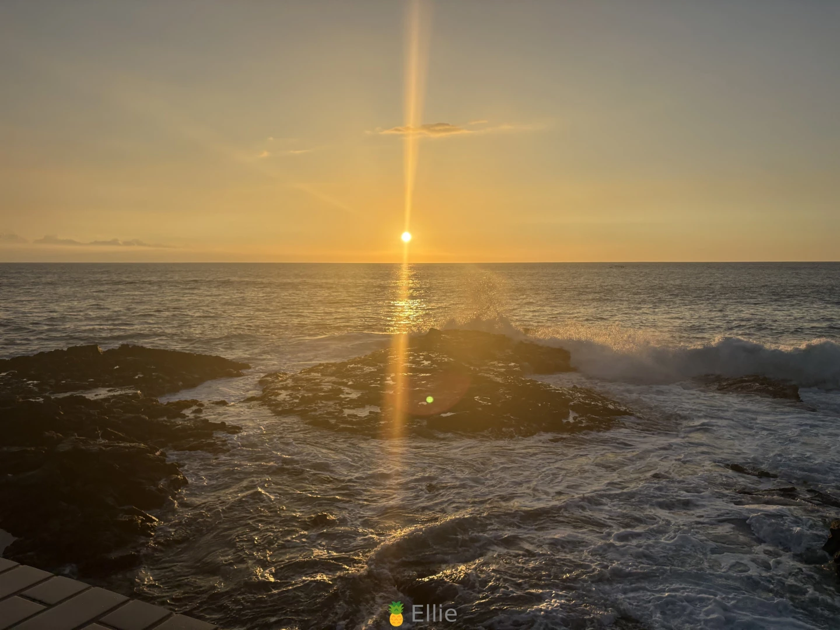Click the vertical light streak in the sky
This screenshot has width=840, height=630.
tap(414, 87)
